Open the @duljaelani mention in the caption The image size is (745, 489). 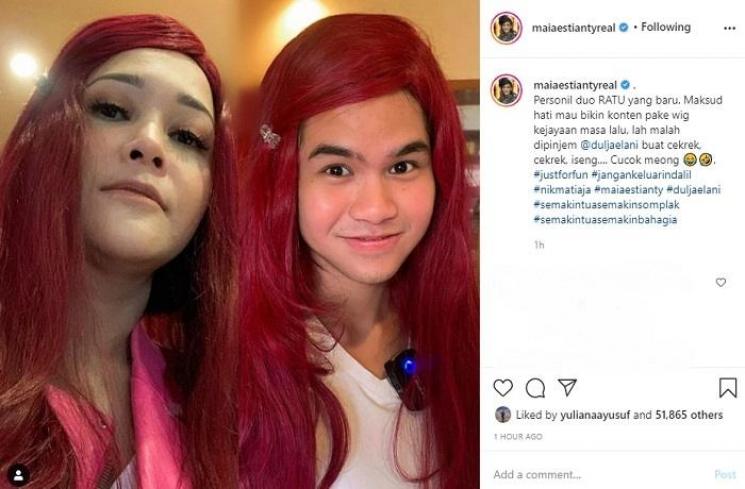click(x=610, y=145)
